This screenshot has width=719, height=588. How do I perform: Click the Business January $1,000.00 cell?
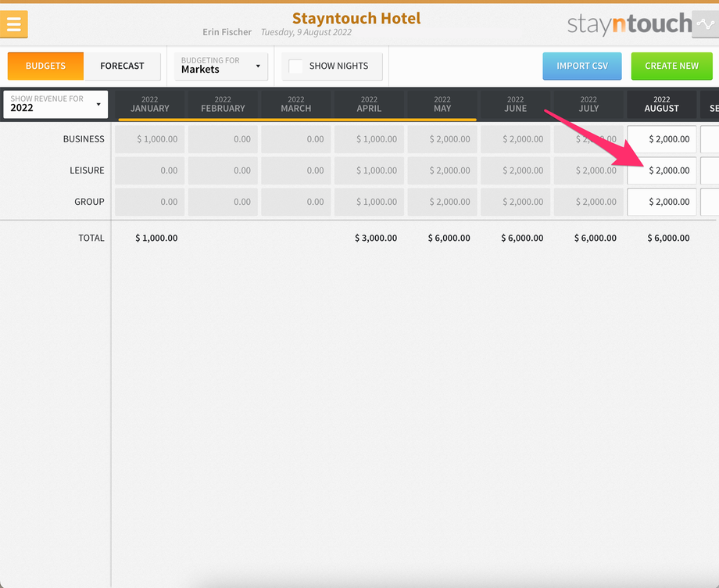(x=149, y=139)
